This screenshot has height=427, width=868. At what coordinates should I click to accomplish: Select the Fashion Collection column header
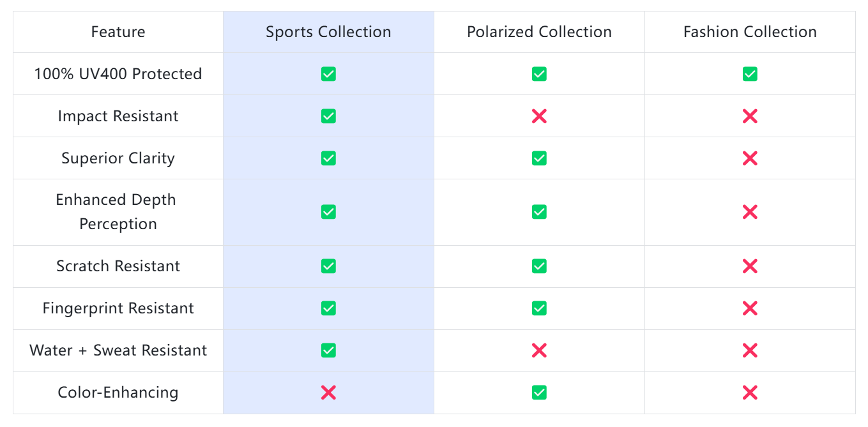coord(750,32)
